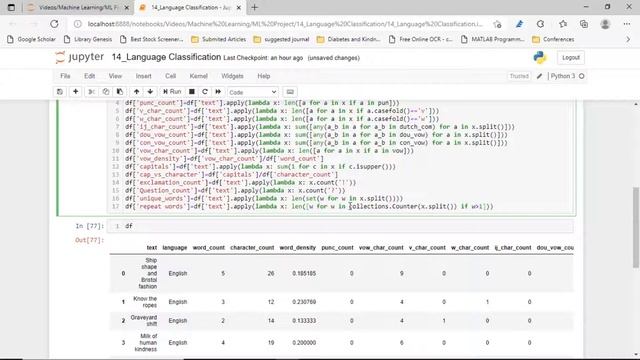
Task: Open the Insert menu
Action: point(143,76)
